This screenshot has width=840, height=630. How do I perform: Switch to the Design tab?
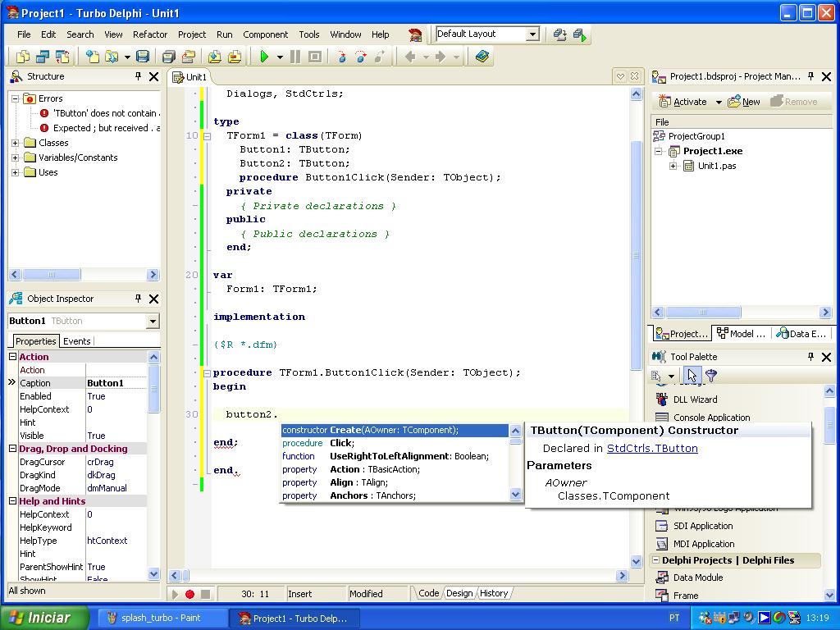(459, 593)
